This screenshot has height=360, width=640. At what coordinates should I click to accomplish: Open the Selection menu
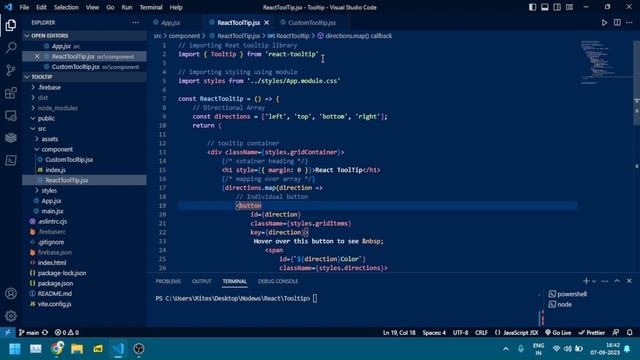66,7
